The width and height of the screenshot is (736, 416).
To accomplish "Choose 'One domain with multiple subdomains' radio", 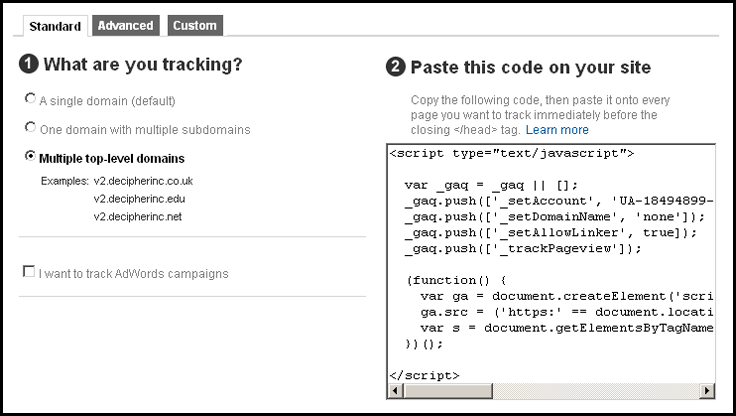I will pyautogui.click(x=31, y=128).
